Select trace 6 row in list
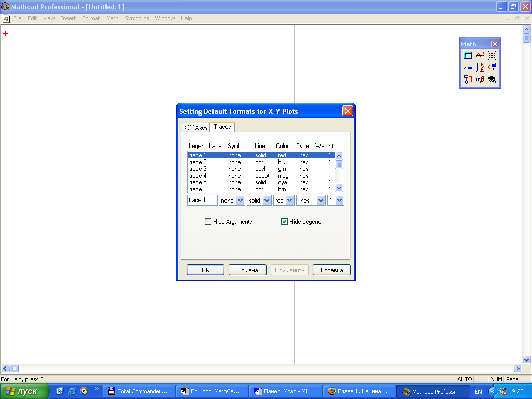 tap(261, 189)
